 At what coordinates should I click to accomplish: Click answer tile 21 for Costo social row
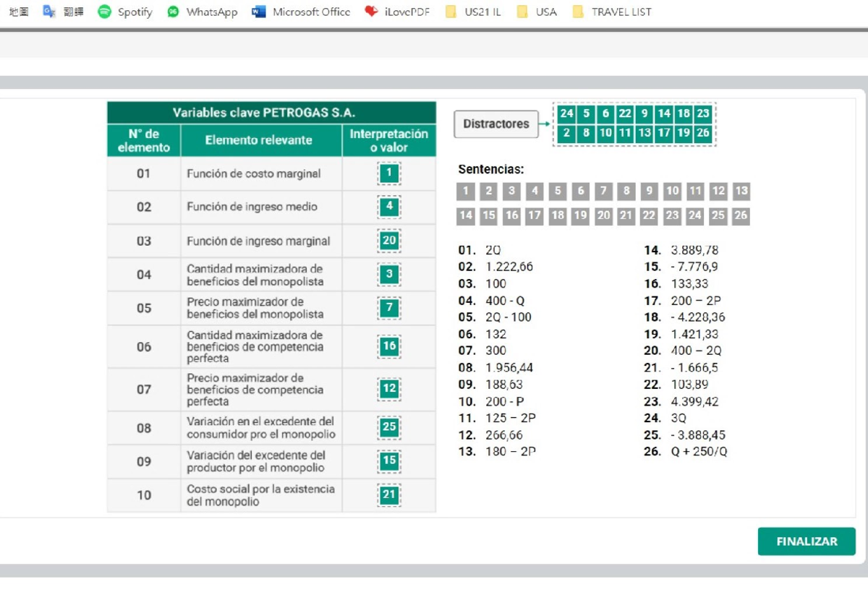coord(389,494)
